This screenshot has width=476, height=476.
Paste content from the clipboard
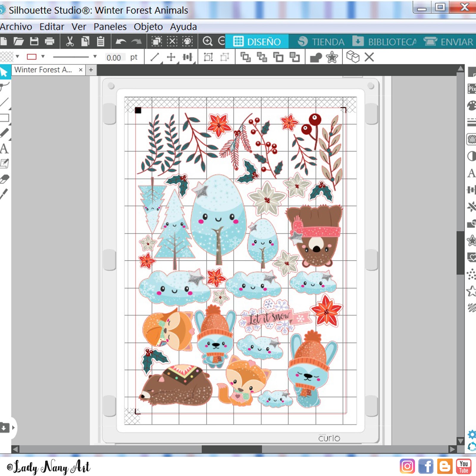point(101,42)
